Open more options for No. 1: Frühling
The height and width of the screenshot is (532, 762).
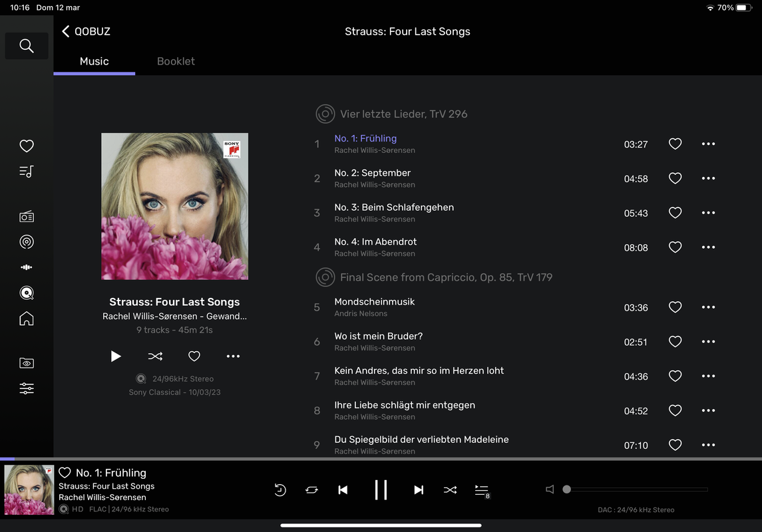pyautogui.click(x=709, y=144)
